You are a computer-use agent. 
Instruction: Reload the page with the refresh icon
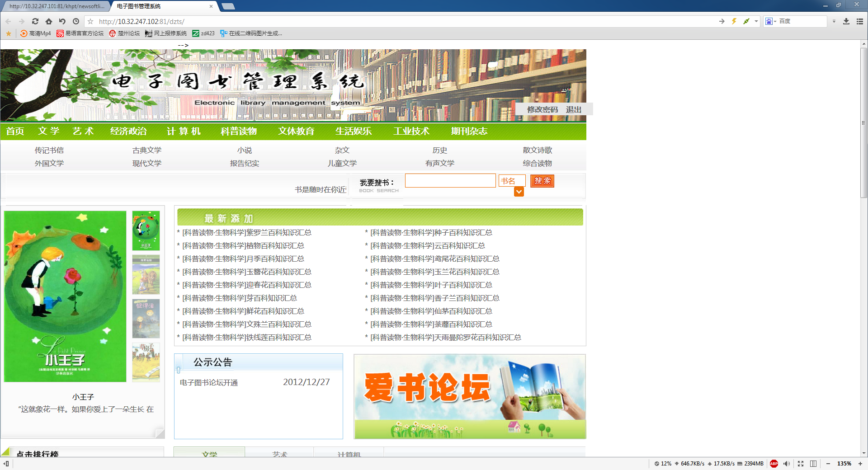(x=35, y=21)
